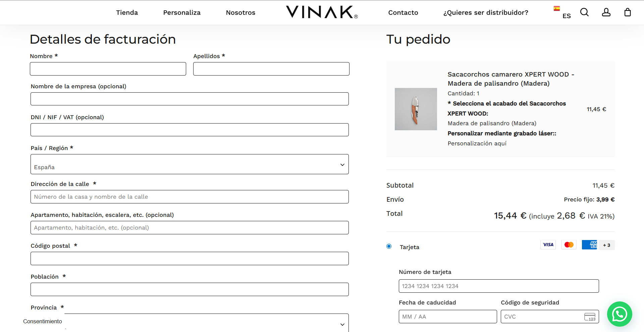Image resolution: width=644 pixels, height=332 pixels.
Task: Expand the Provincia dropdown
Action: 206,324
